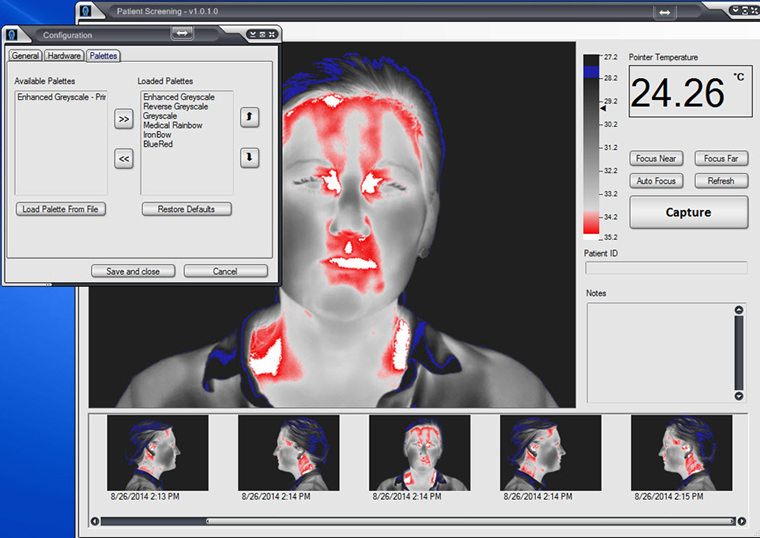The image size is (760, 538).
Task: Minimize the Configuration dialog window
Action: pyautogui.click(x=253, y=34)
